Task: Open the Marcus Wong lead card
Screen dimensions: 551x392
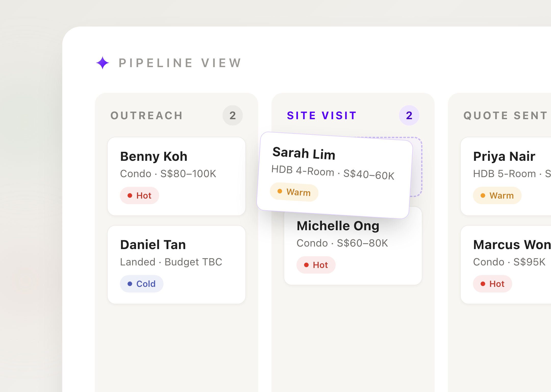Action: coord(506,265)
